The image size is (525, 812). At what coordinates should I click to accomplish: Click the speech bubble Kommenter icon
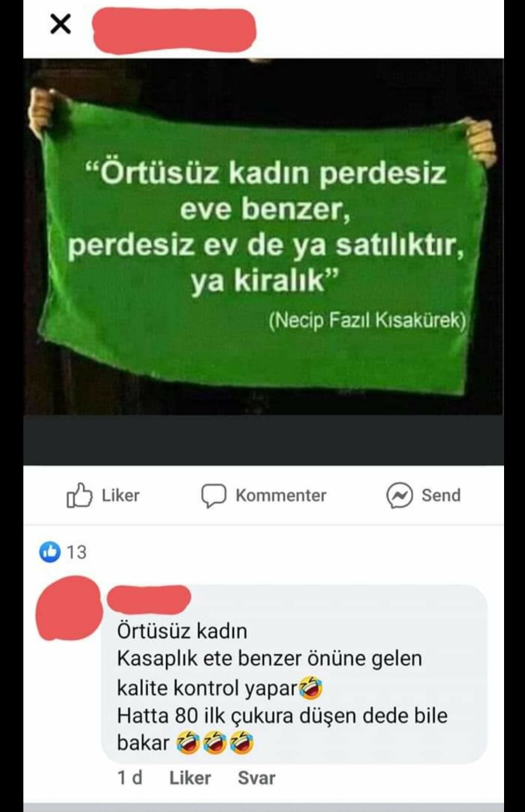(x=214, y=496)
